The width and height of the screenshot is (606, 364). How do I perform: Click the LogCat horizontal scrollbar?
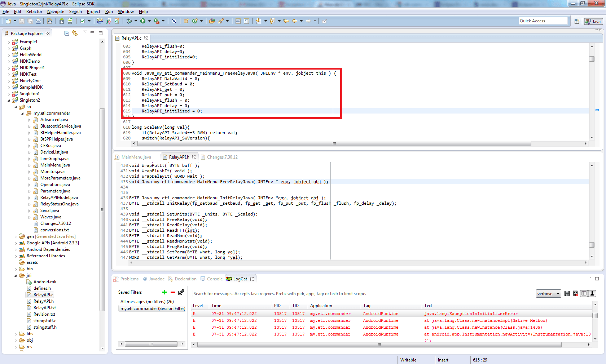379,345
